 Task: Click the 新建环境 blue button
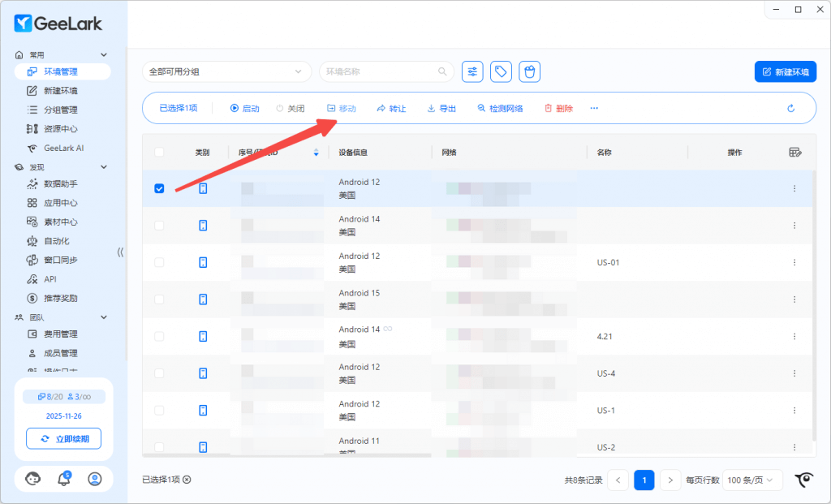pyautogui.click(x=785, y=71)
